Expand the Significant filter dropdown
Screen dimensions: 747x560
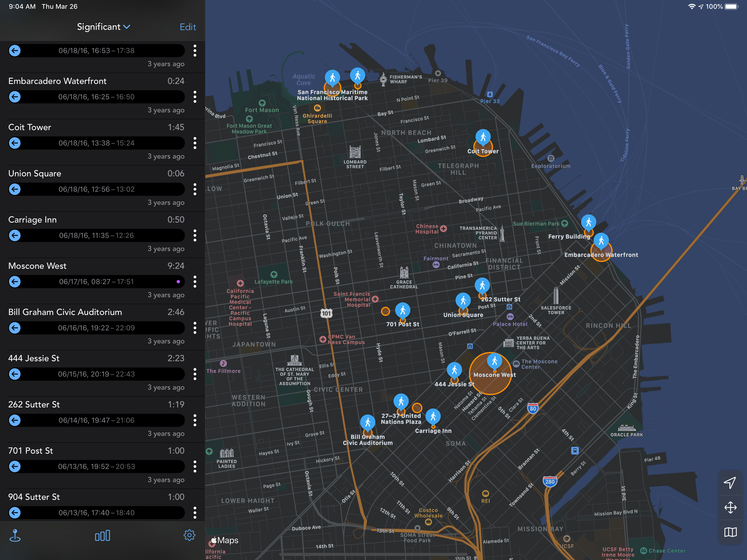pyautogui.click(x=103, y=27)
